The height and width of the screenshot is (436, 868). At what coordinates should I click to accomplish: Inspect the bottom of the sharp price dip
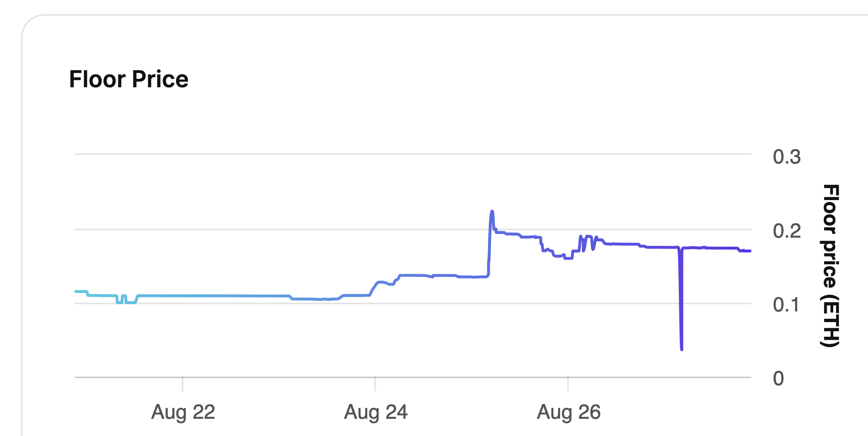(x=682, y=349)
